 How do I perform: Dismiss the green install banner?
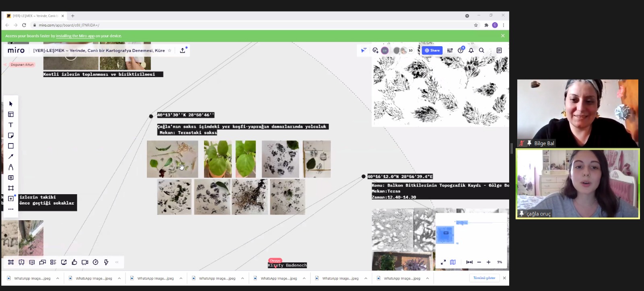pos(503,36)
